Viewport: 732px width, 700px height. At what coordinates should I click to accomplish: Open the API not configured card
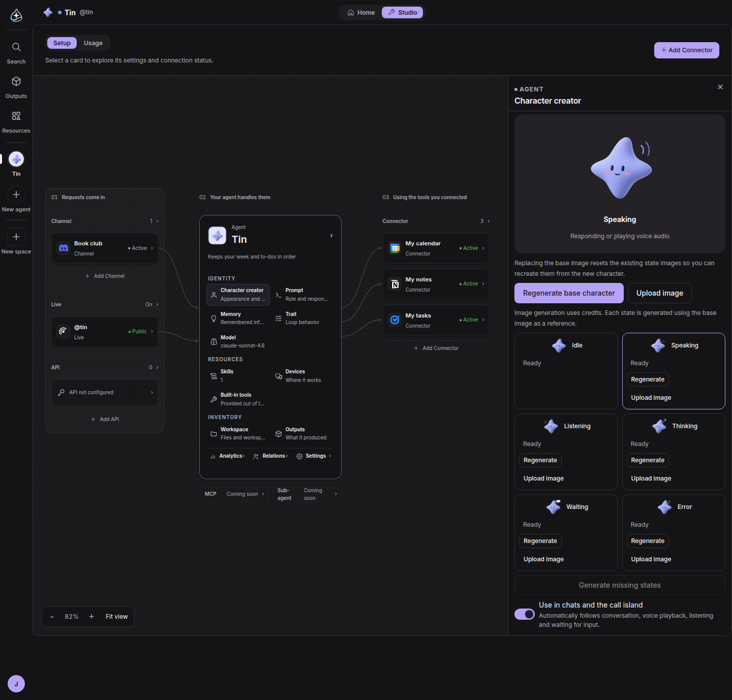point(105,392)
